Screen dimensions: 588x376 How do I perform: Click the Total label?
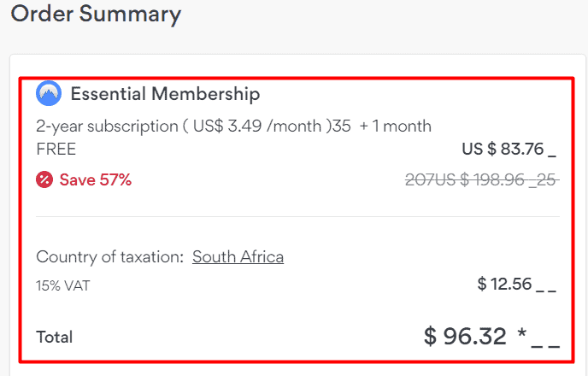[55, 337]
